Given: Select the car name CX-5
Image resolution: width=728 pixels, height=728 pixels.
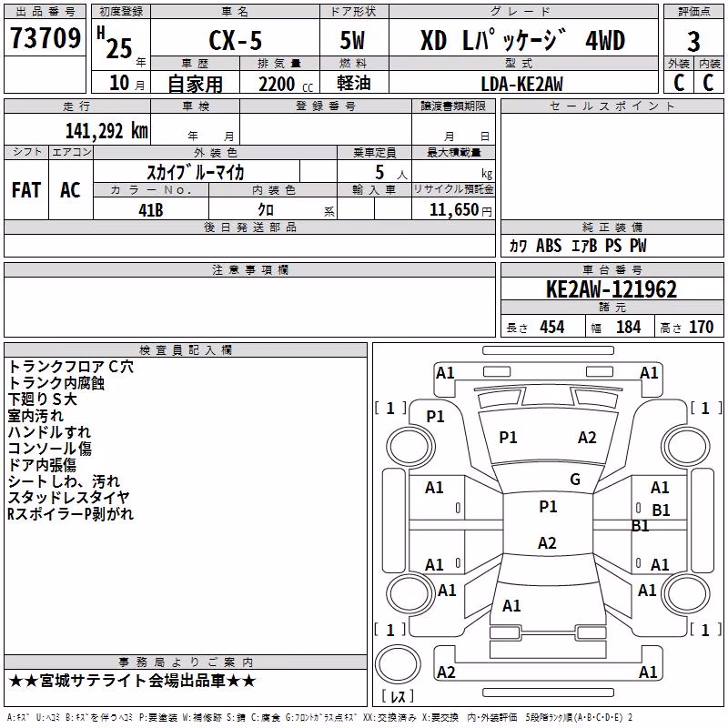Looking at the screenshot, I should pyautogui.click(x=236, y=40).
